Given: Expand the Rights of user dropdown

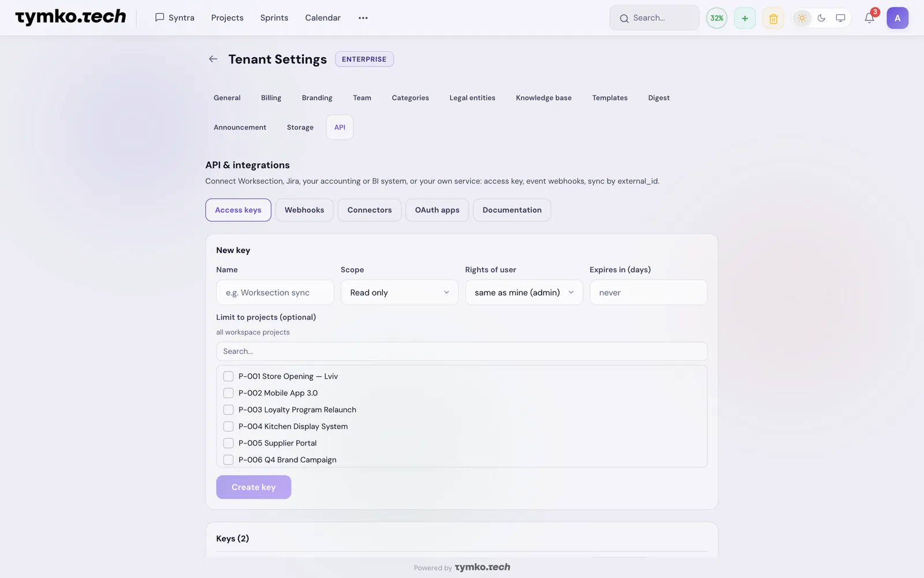Looking at the screenshot, I should click(x=524, y=292).
